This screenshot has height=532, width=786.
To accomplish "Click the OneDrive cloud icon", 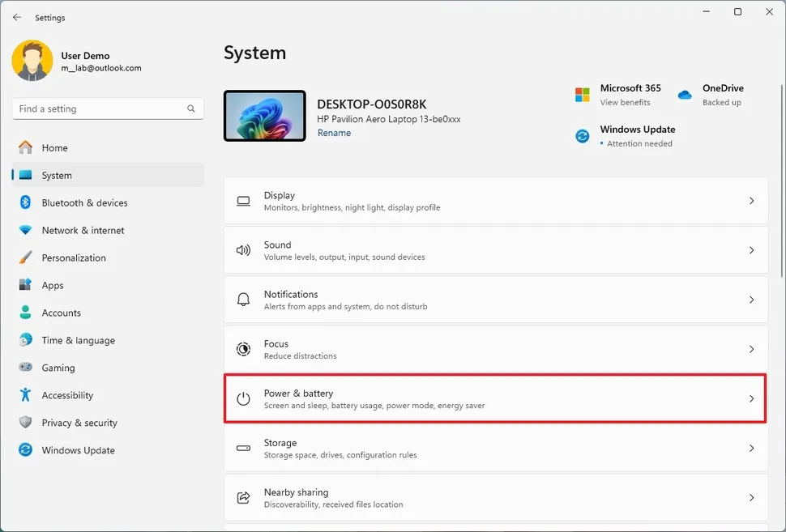I will pyautogui.click(x=684, y=95).
